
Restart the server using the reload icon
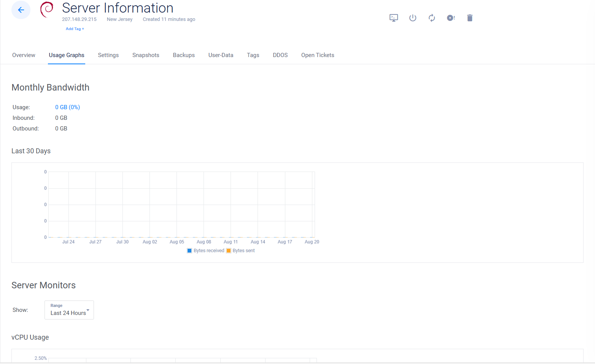tap(432, 18)
